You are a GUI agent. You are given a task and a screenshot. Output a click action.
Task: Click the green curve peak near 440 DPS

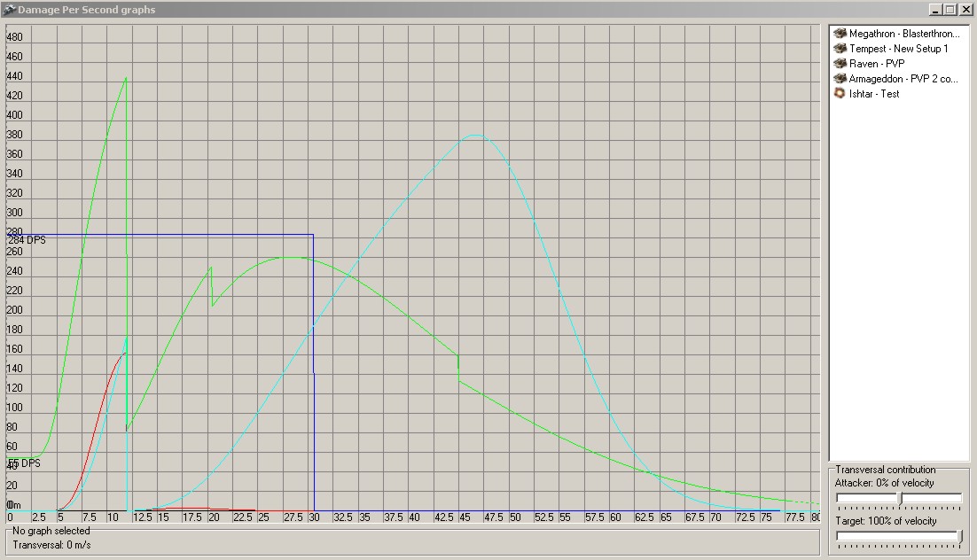point(126,79)
